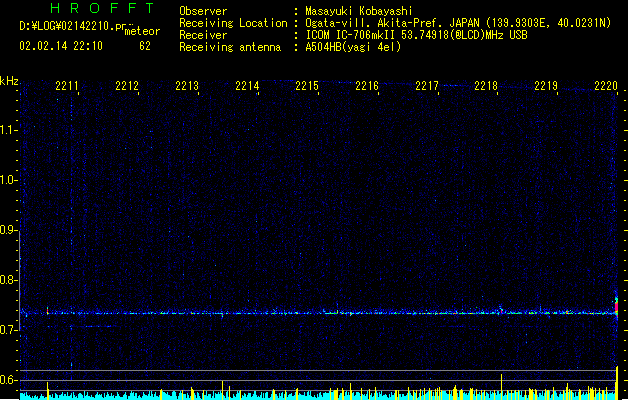The height and width of the screenshot is (400, 629).
Task: Click the kHz axis unit label
Action: point(9,81)
